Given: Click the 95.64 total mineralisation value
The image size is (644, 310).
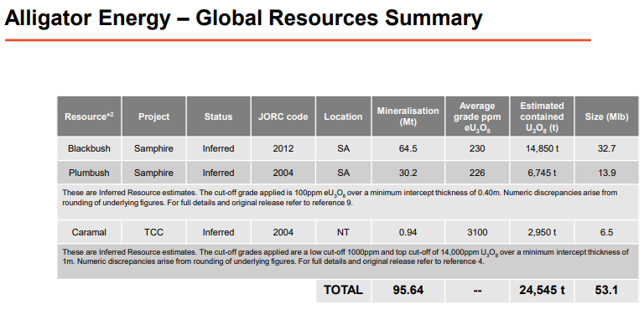Looking at the screenshot, I should tap(408, 291).
